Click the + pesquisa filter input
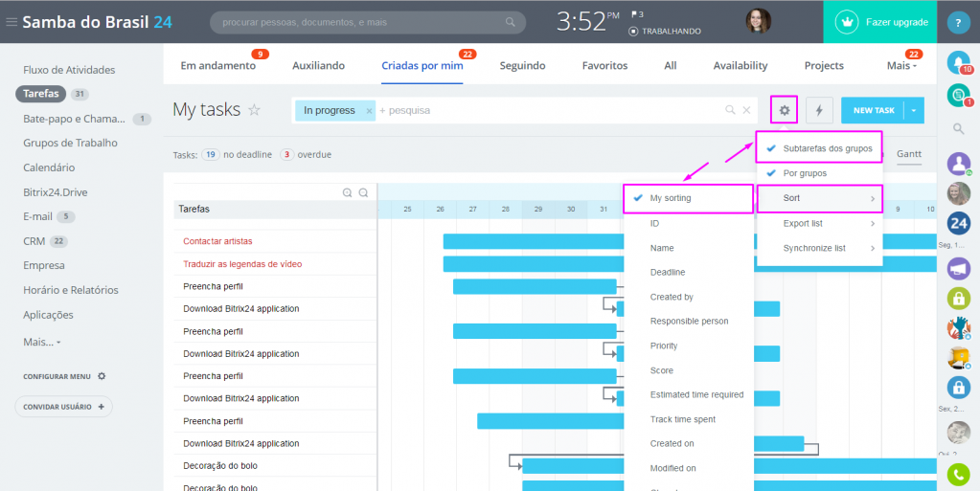 click(x=550, y=110)
